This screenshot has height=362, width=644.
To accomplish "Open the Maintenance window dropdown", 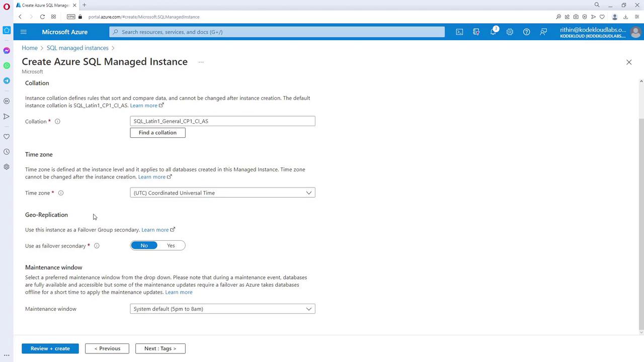I will pyautogui.click(x=222, y=309).
